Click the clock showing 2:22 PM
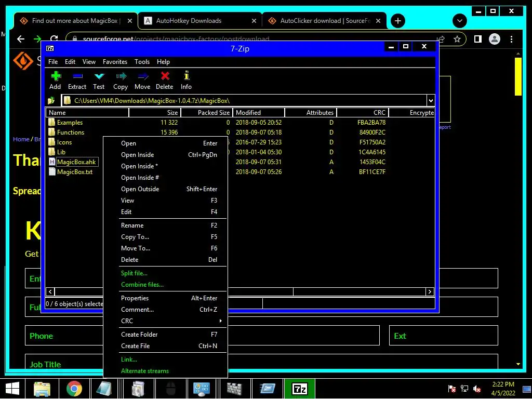The width and height of the screenshot is (532, 399). pyautogui.click(x=503, y=384)
